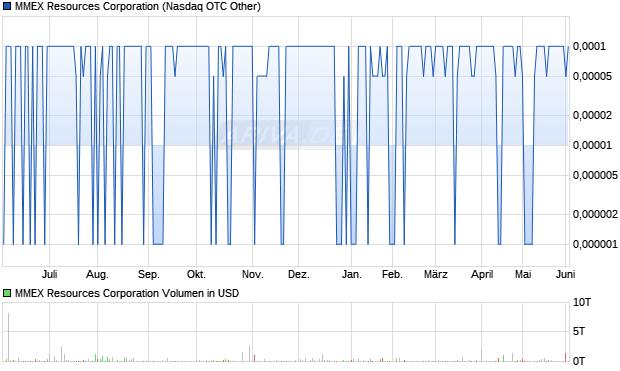Click the Juli month label
This screenshot has height=371, width=620.
[x=49, y=274]
